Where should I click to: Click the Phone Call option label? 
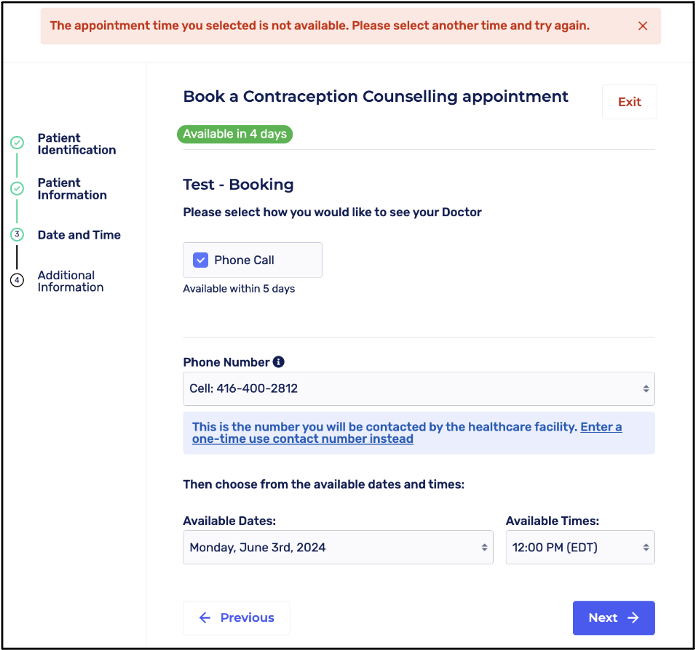click(244, 260)
